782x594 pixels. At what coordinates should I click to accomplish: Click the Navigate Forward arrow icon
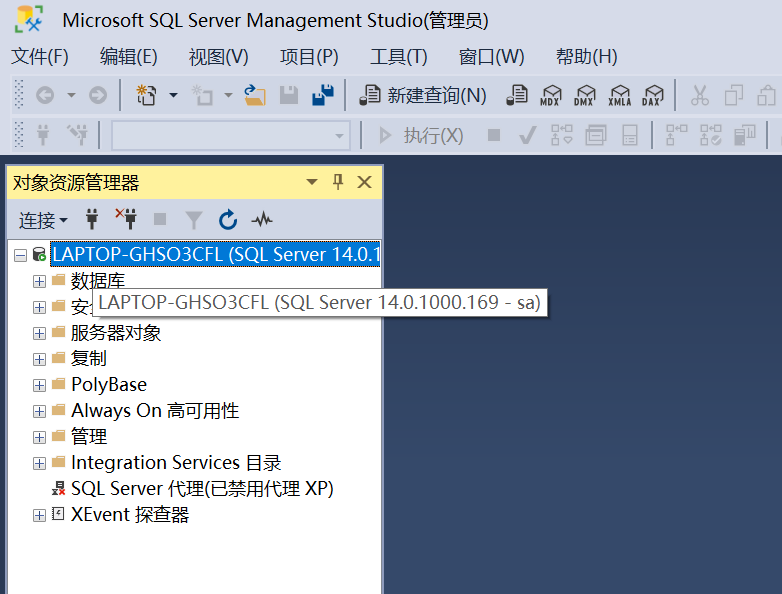pyautogui.click(x=98, y=95)
